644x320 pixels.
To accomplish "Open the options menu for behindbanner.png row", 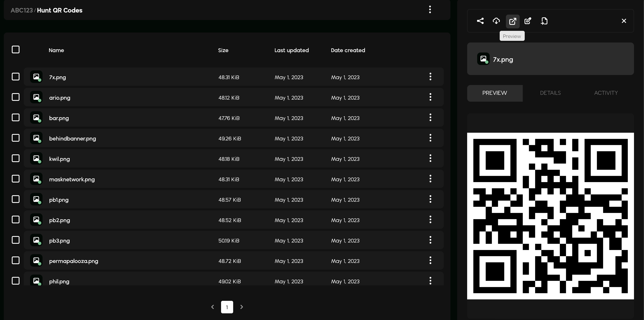I will click(x=430, y=138).
